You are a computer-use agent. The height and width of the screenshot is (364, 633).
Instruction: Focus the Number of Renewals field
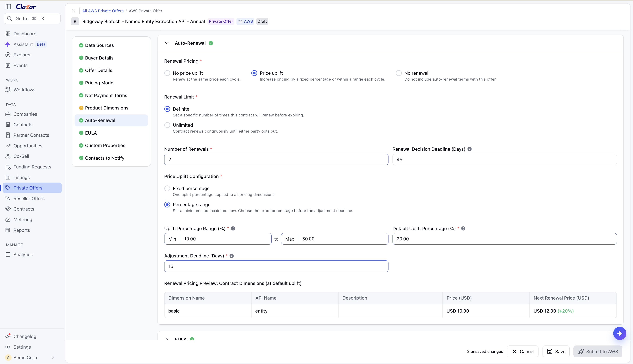click(276, 159)
